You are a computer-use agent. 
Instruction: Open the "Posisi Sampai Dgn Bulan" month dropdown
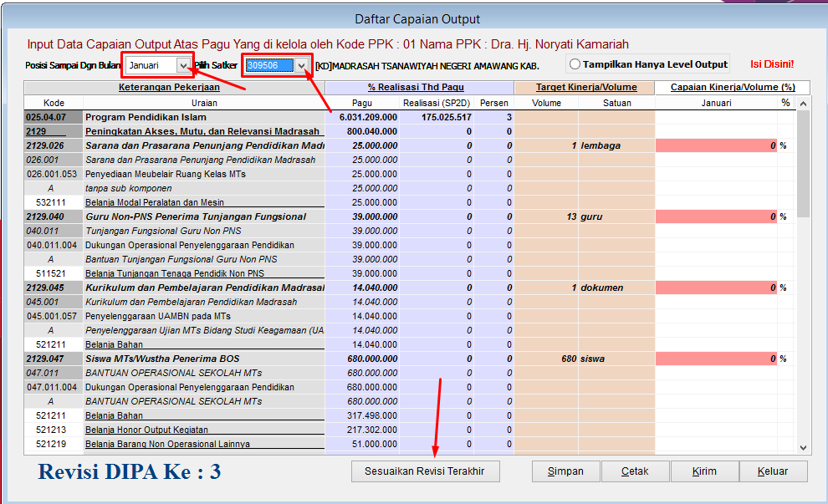[x=181, y=64]
